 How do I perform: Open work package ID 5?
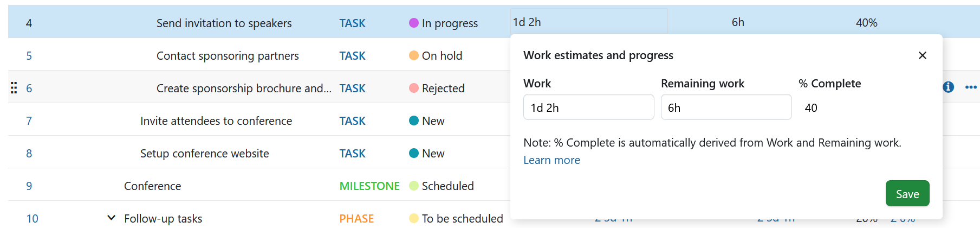coord(29,55)
